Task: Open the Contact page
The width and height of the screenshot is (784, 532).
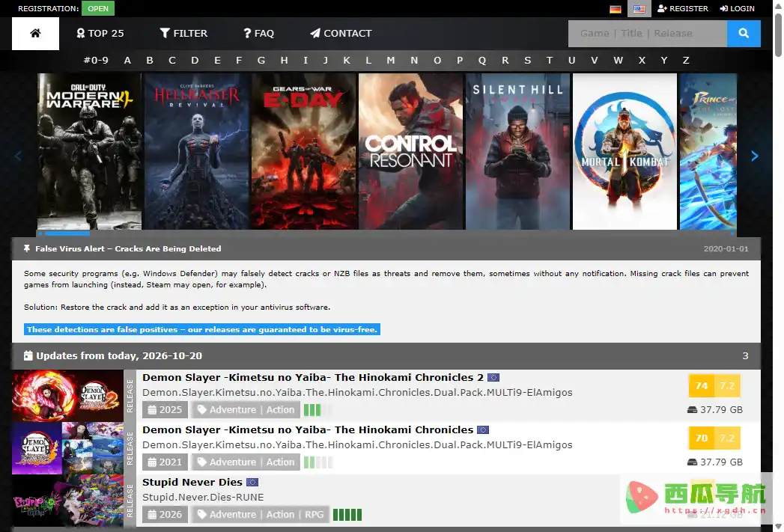Action: click(x=341, y=34)
